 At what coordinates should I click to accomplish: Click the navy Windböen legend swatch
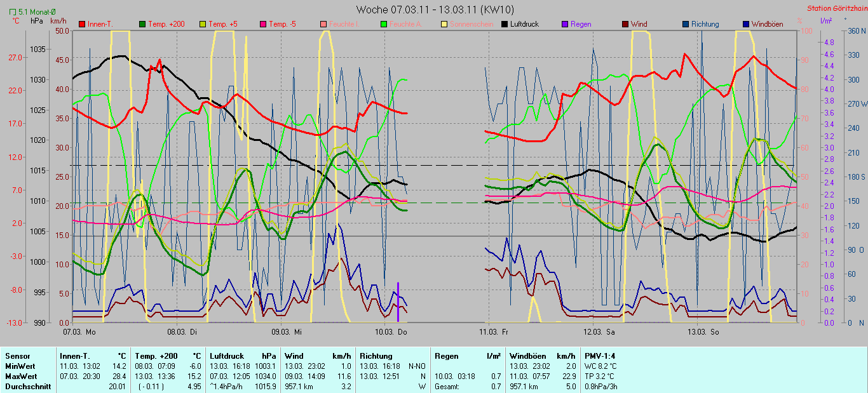pos(746,24)
